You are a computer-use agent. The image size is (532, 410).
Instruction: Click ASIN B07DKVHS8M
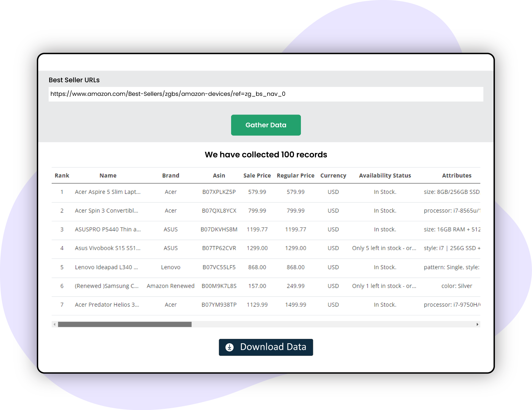pos(219,229)
